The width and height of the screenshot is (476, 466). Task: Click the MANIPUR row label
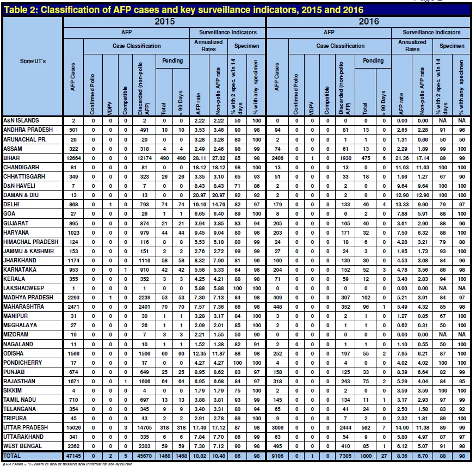pyautogui.click(x=15, y=316)
